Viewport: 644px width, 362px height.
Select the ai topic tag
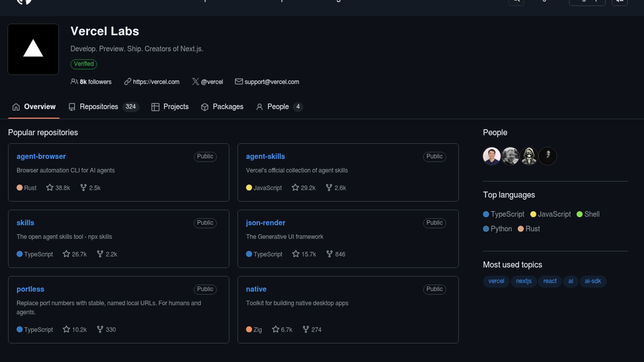571,281
